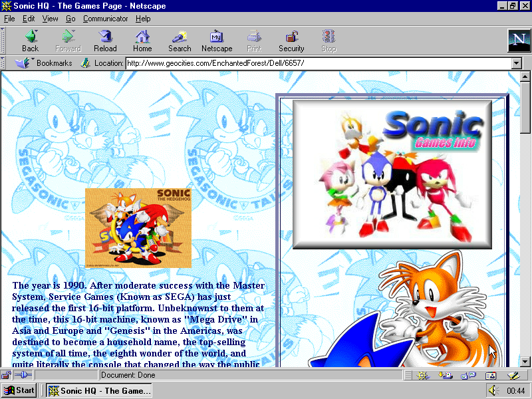This screenshot has width=532, height=399.
Task: Open the View menu
Action: coord(50,19)
